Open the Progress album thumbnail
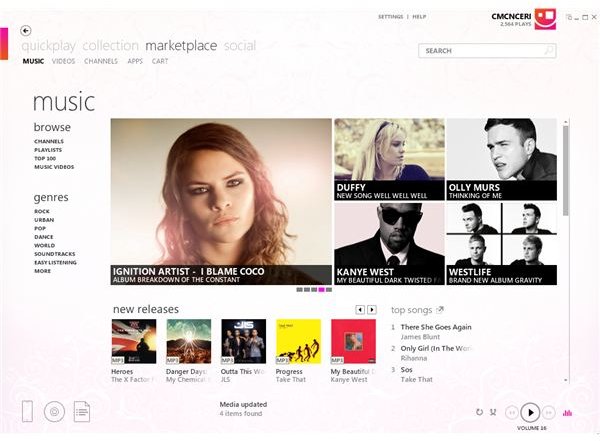The image size is (600, 441). pos(298,341)
